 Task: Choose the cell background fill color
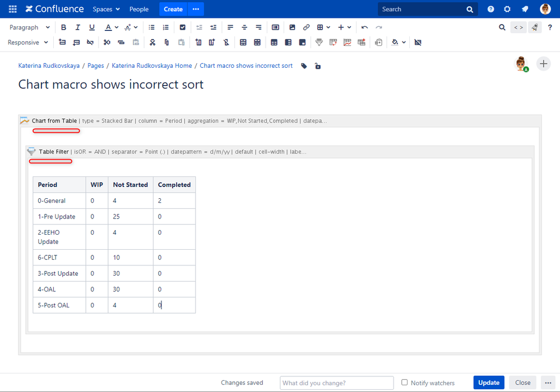tap(395, 43)
